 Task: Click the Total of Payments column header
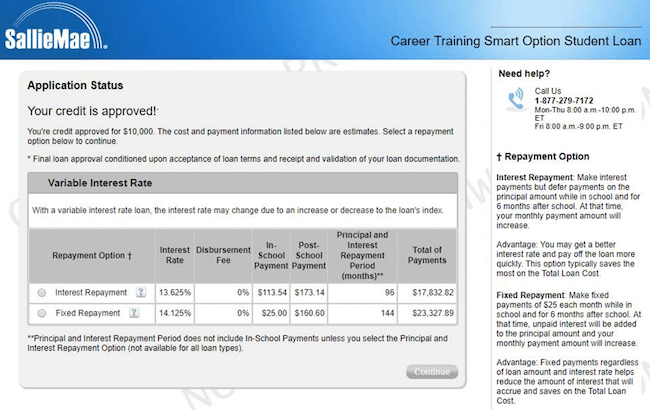(427, 255)
